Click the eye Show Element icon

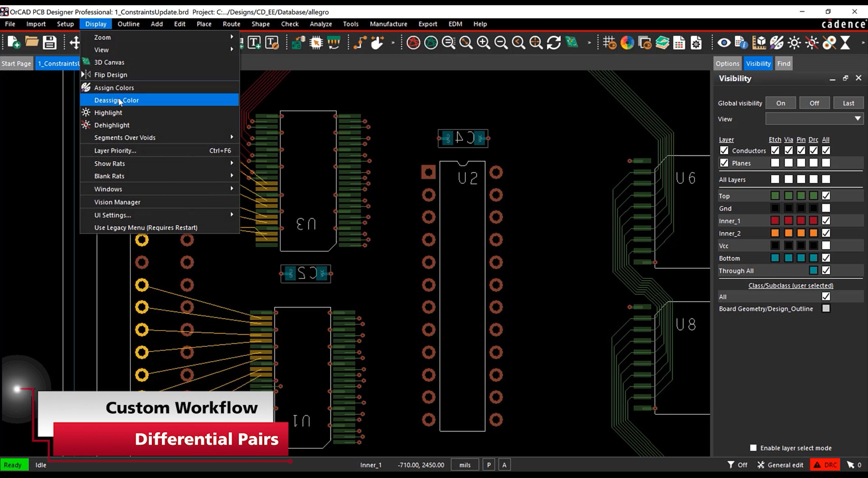(724, 43)
